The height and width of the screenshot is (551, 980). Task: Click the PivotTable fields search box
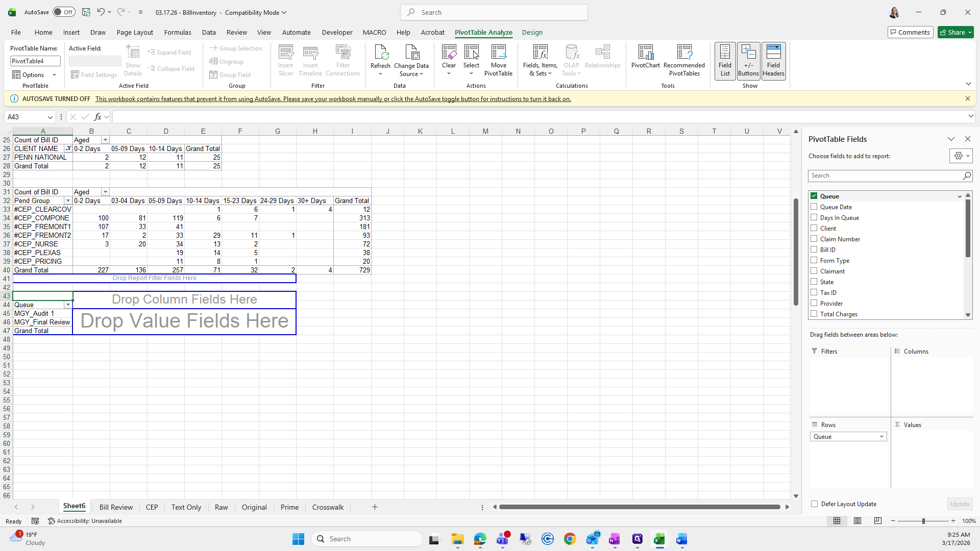[x=886, y=176]
